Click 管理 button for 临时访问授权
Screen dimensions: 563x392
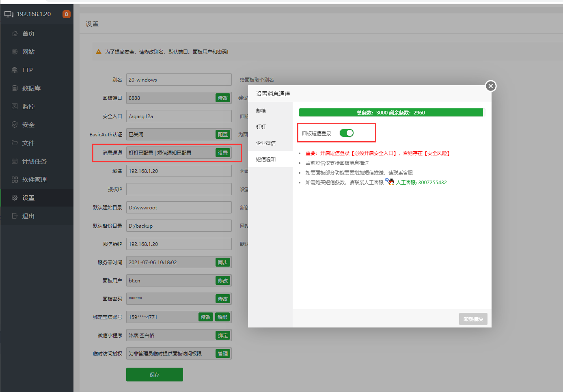223,353
